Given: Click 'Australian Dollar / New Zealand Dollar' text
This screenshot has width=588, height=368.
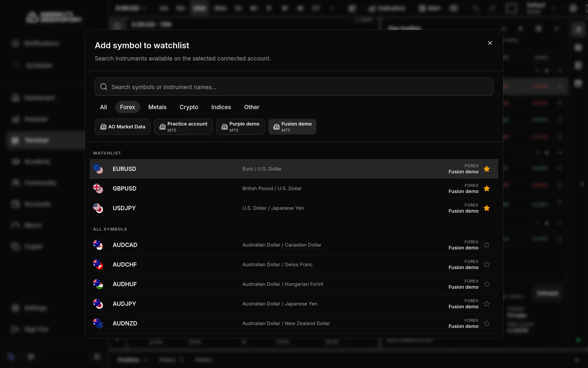Looking at the screenshot, I should point(286,323).
